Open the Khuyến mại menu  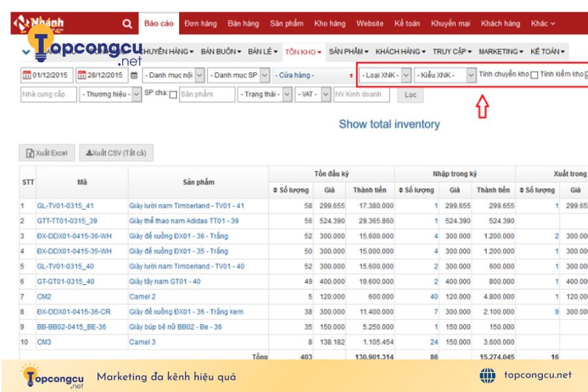(x=450, y=24)
